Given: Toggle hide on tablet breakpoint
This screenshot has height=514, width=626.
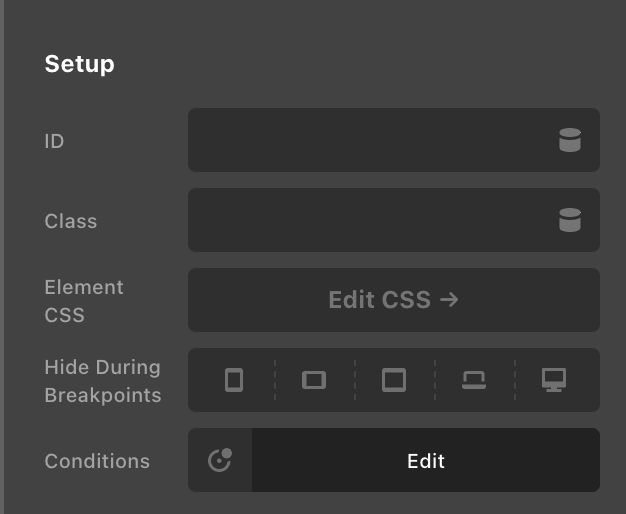Looking at the screenshot, I should (394, 380).
